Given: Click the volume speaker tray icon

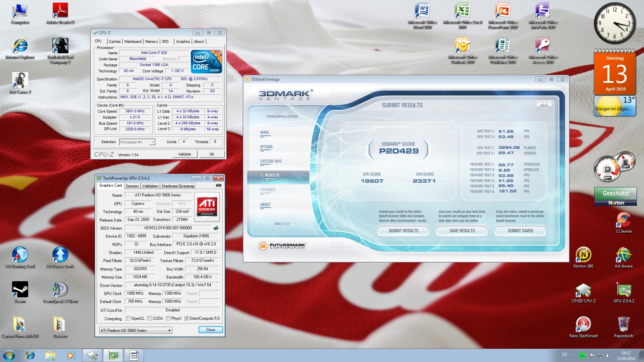Looking at the screenshot, I should click(608, 356).
